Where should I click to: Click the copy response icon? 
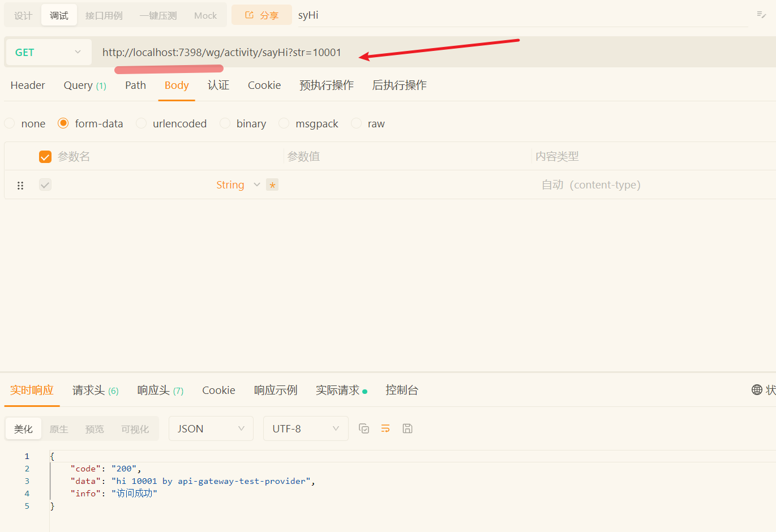point(364,428)
